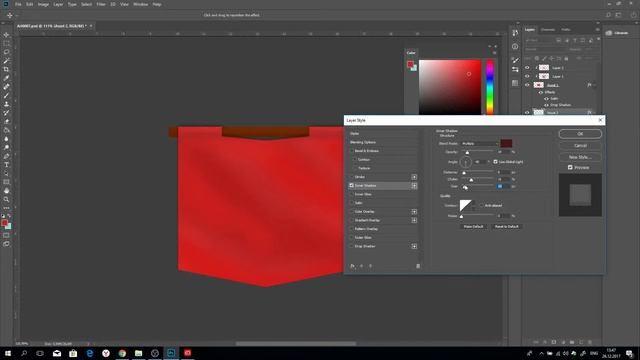This screenshot has height=360, width=640.
Task: Open the Properties panel icon
Action: pyautogui.click(x=515, y=47)
